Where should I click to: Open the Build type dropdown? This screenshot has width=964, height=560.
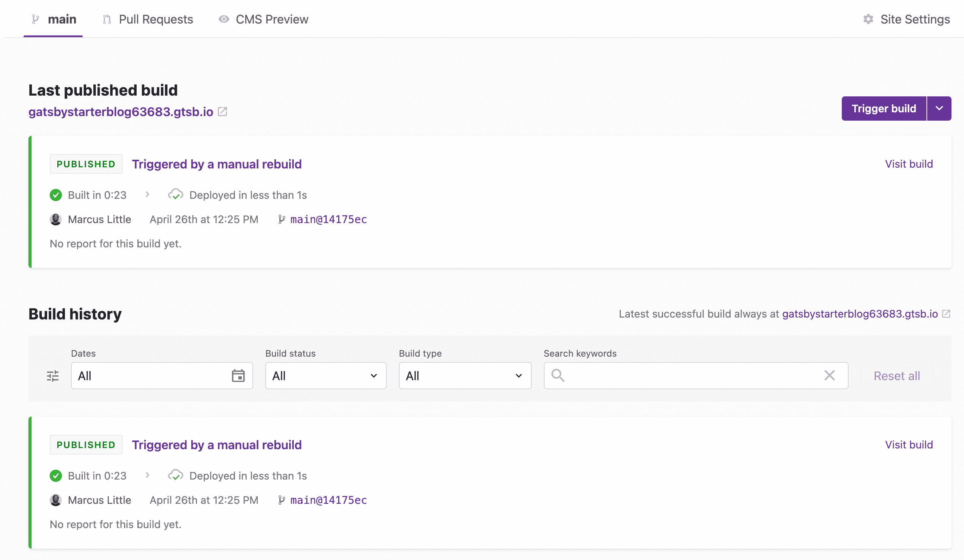pyautogui.click(x=465, y=376)
